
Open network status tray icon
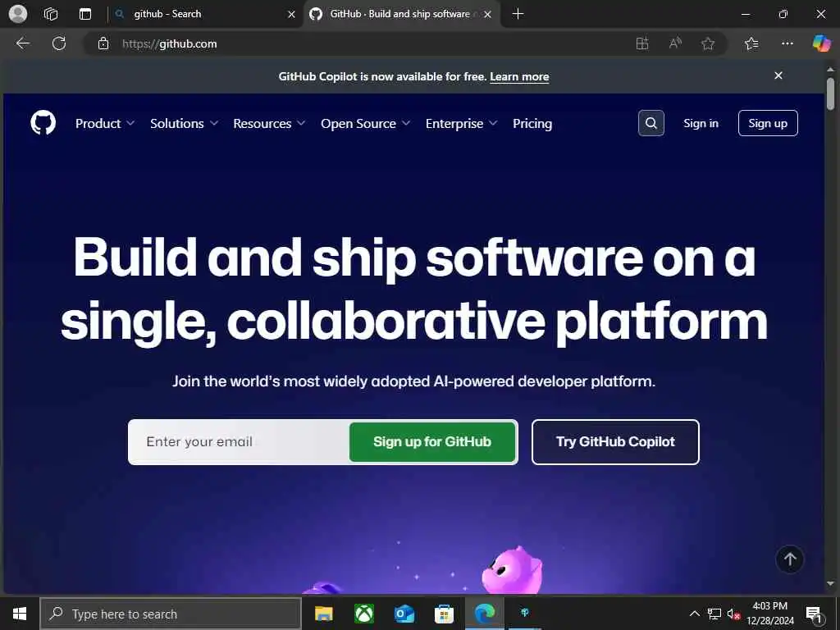tap(714, 614)
